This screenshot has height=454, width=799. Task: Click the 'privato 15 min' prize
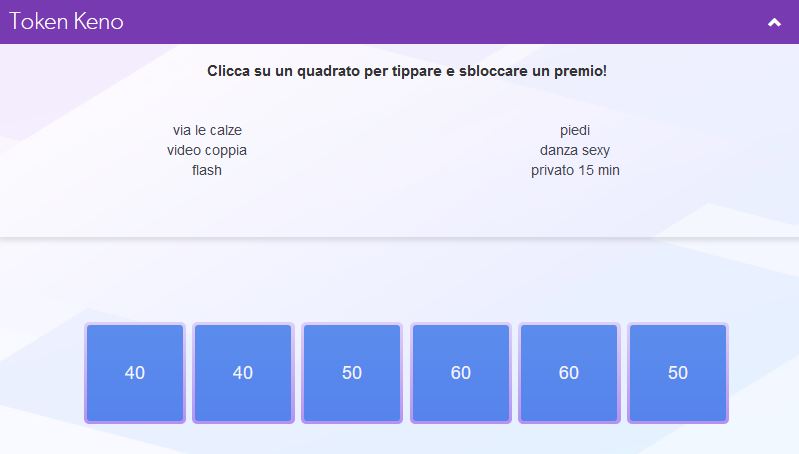(575, 170)
